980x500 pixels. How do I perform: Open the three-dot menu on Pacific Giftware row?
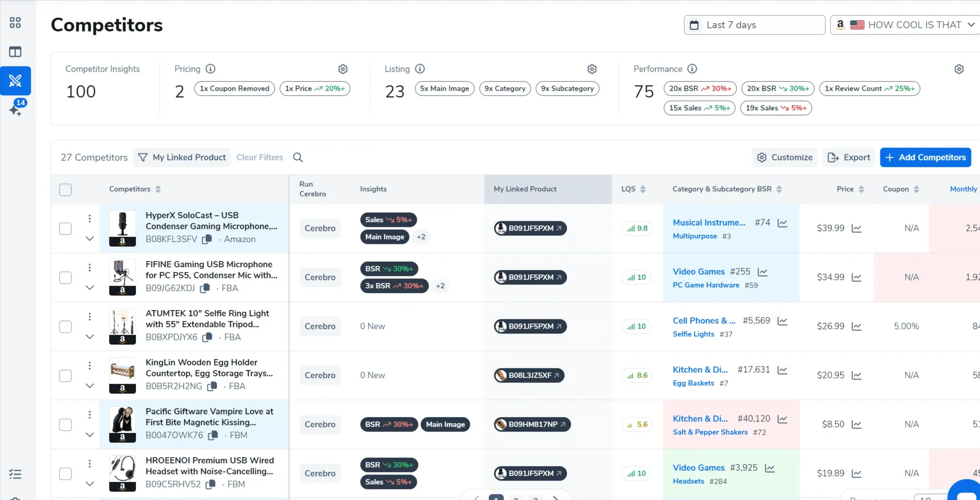90,414
